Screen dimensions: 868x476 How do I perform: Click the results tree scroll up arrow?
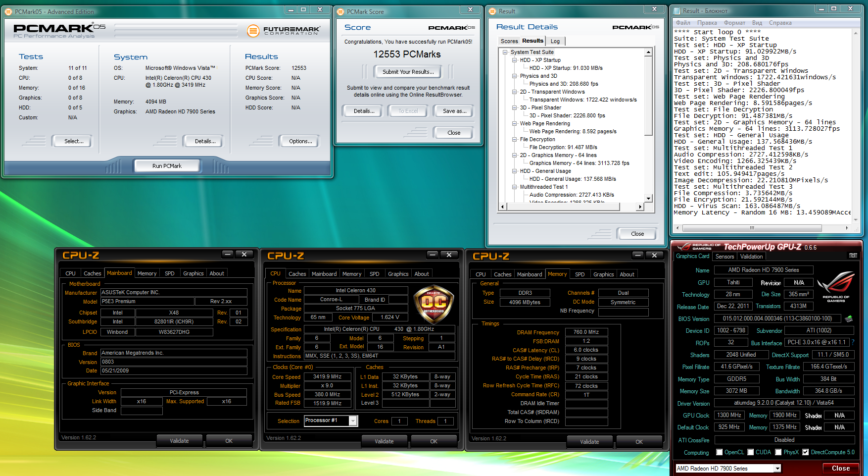coord(648,52)
